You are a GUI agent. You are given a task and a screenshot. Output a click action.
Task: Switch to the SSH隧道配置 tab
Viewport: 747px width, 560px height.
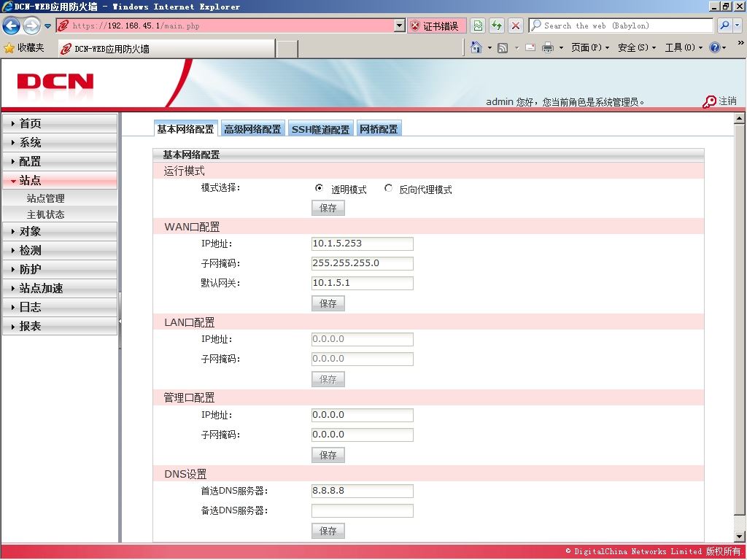coord(321,128)
